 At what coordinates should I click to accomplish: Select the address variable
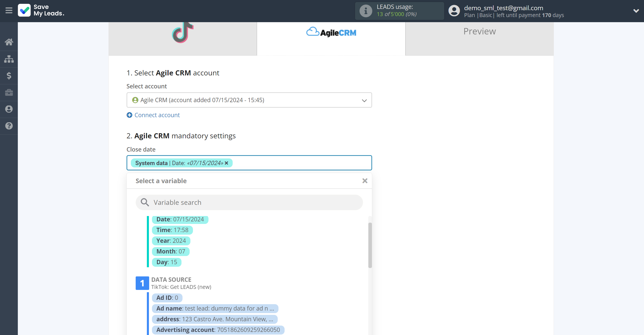215,319
